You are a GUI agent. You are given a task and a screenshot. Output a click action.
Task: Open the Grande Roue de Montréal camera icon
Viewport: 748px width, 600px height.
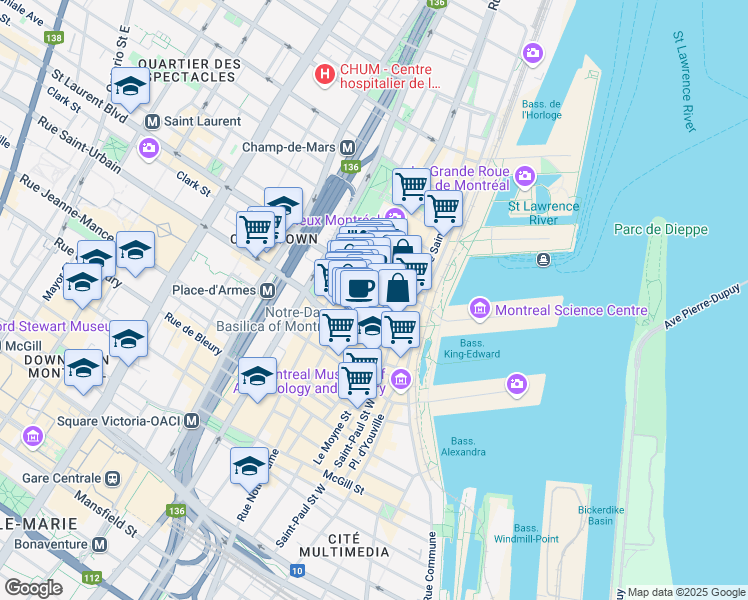(525, 177)
